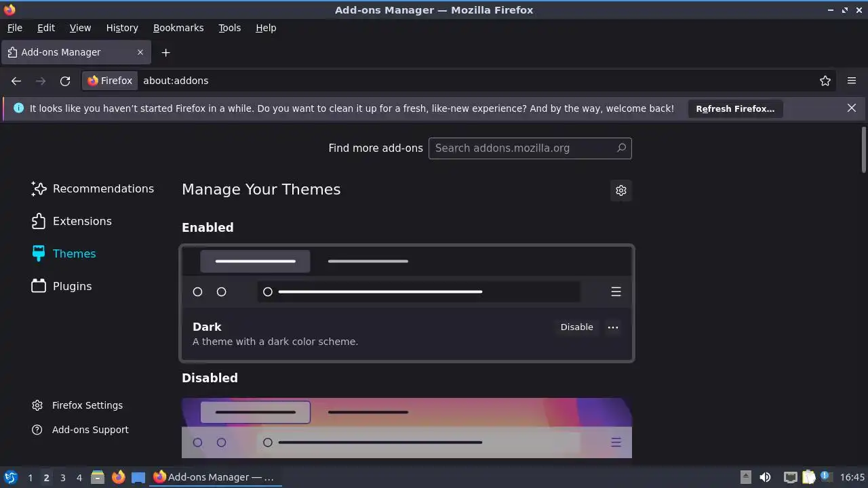868x488 pixels.
Task: Open the File menu
Action: point(14,28)
